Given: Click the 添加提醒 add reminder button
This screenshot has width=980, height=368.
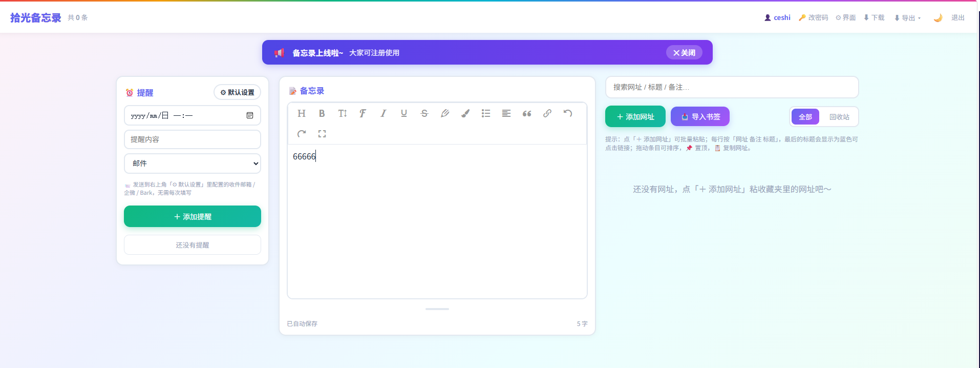Looking at the screenshot, I should 193,216.
